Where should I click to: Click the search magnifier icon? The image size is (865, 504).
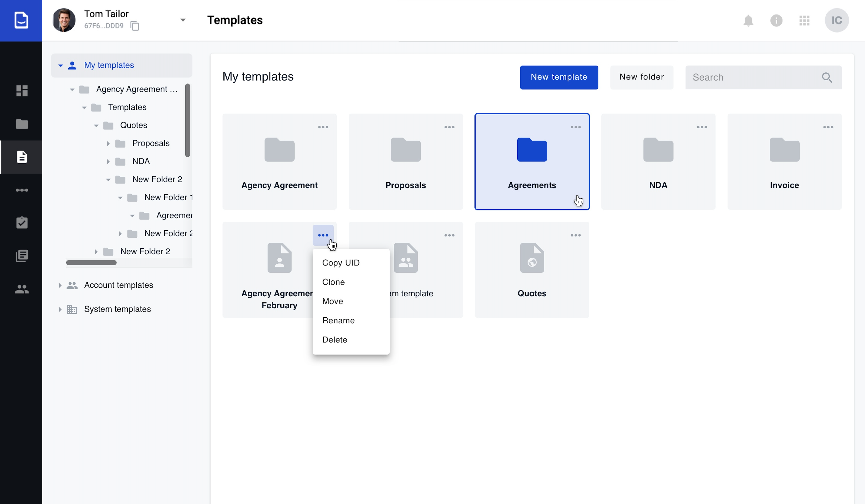[827, 78]
